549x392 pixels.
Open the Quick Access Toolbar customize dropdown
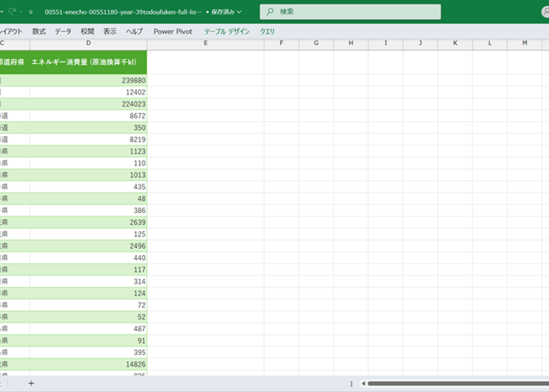tap(31, 12)
